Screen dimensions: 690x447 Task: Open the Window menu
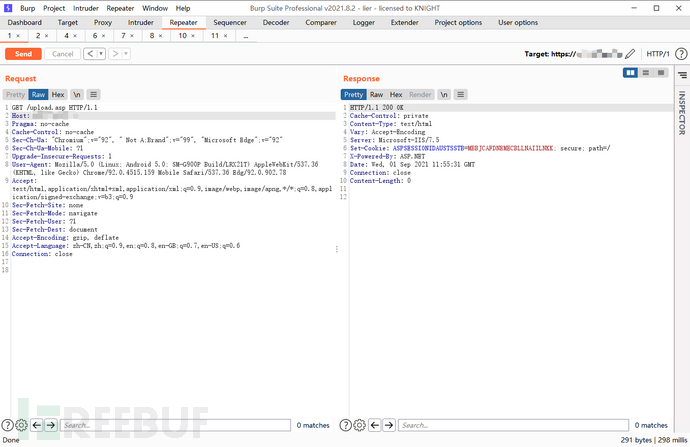pos(155,8)
